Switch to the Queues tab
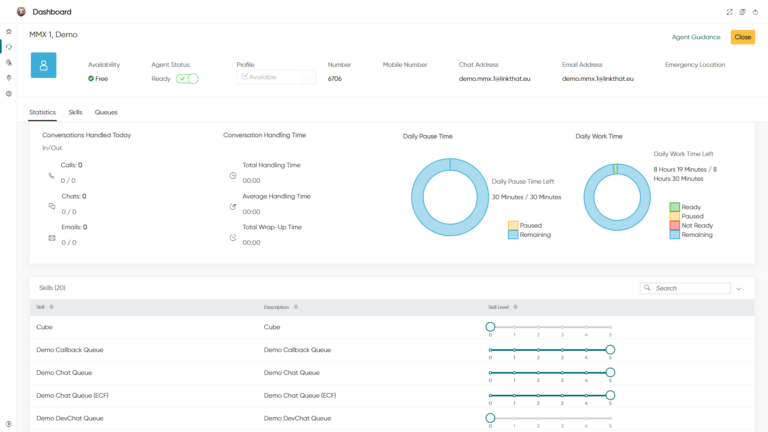The height and width of the screenshot is (432, 768). [106, 112]
